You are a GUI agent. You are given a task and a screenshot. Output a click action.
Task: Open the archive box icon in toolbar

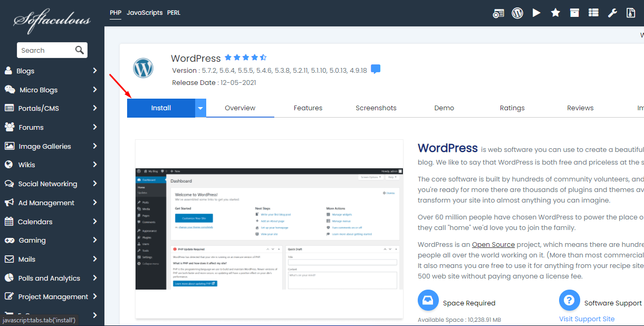pos(574,13)
